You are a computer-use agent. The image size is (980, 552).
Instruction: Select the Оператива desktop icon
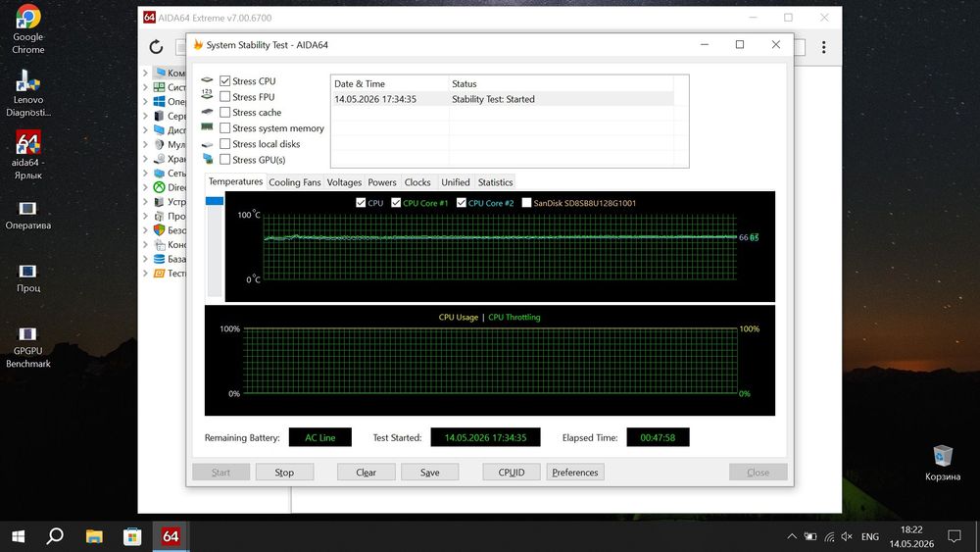click(x=28, y=215)
